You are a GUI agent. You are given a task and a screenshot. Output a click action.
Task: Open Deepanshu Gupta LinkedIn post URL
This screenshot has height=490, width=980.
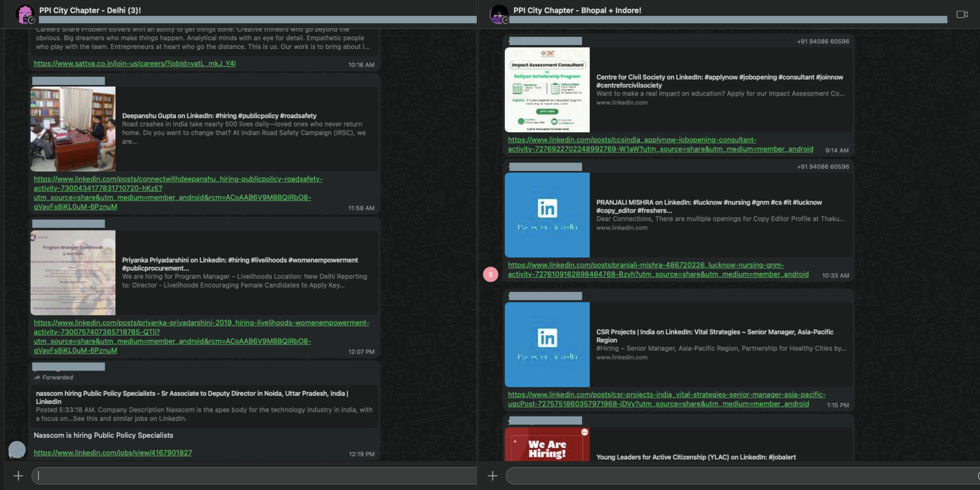tap(178, 193)
